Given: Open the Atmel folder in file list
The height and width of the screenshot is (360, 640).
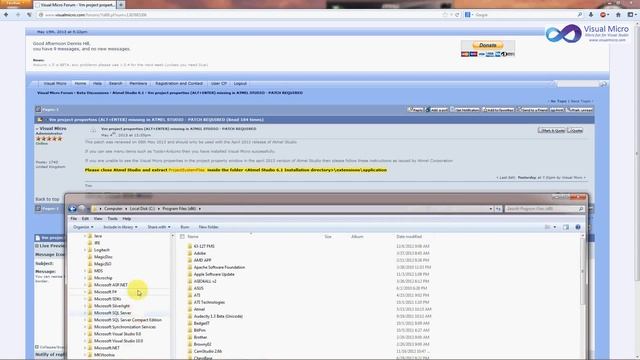Looking at the screenshot, I should tap(199, 309).
